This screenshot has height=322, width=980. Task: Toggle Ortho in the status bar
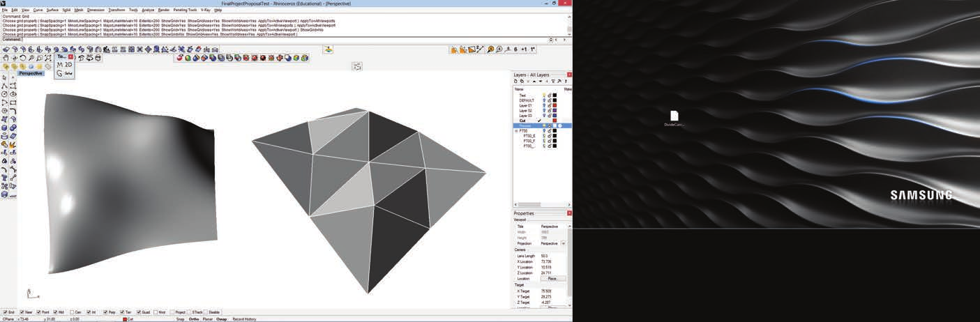[194, 319]
